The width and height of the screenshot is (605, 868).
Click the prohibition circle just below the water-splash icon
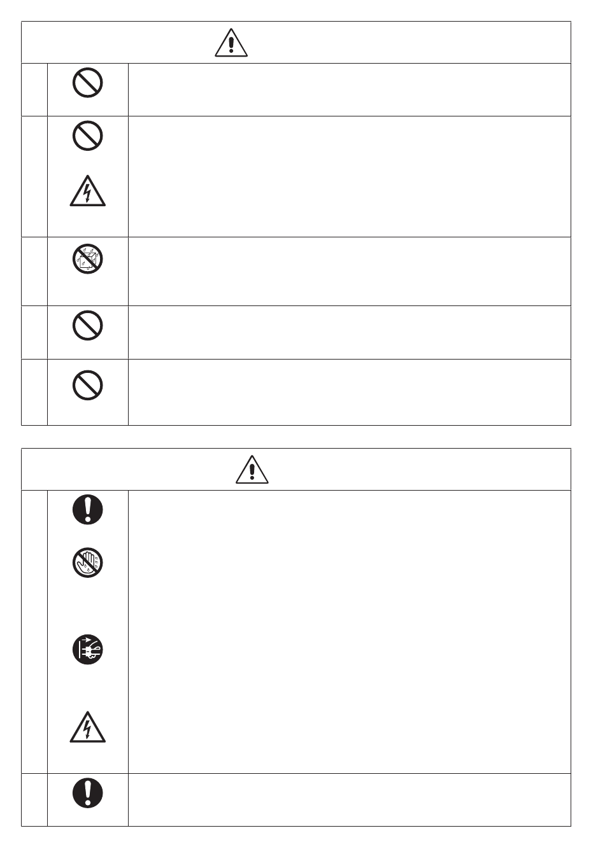point(88,326)
